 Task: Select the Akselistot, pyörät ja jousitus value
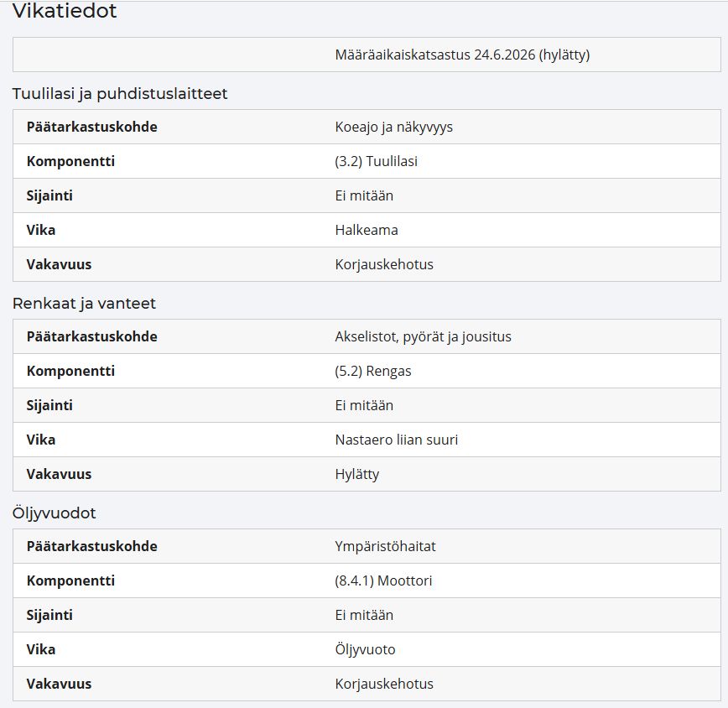coord(423,336)
